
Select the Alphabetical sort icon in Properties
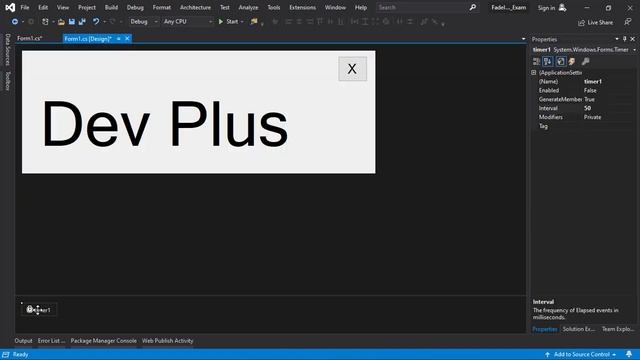[548, 62]
